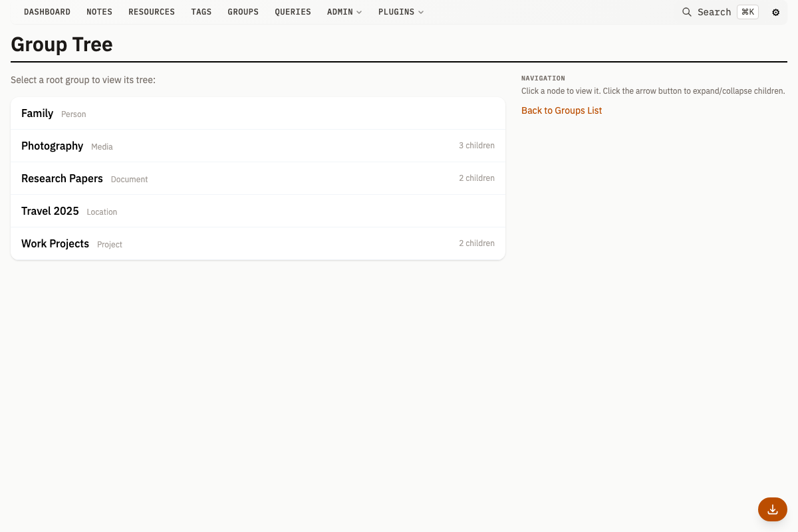The width and height of the screenshot is (798, 532).
Task: Expand the Admin dropdown menu
Action: (x=344, y=12)
